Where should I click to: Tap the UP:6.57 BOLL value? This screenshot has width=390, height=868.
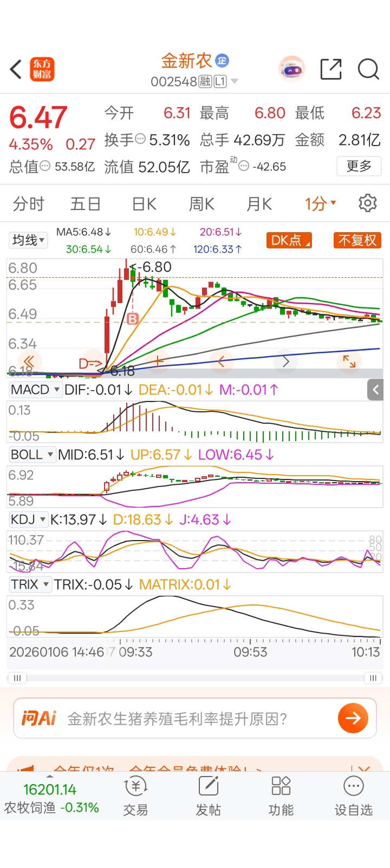(161, 455)
